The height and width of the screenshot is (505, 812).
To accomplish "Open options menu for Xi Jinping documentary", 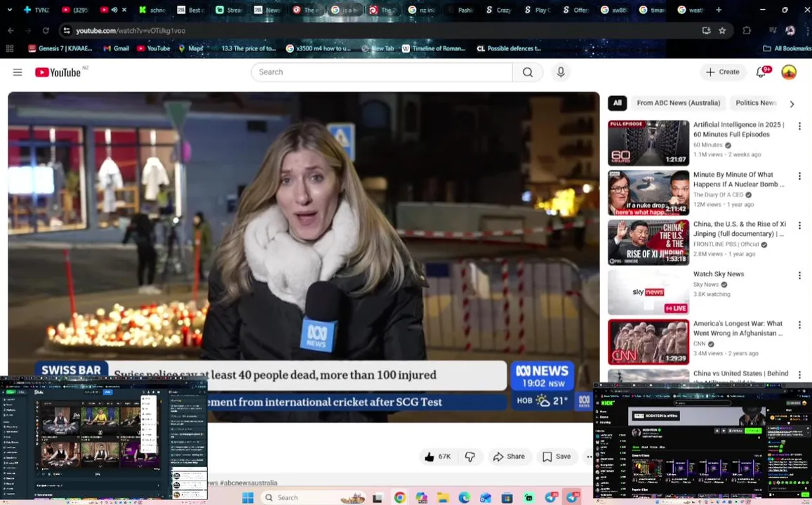I will coord(799,226).
